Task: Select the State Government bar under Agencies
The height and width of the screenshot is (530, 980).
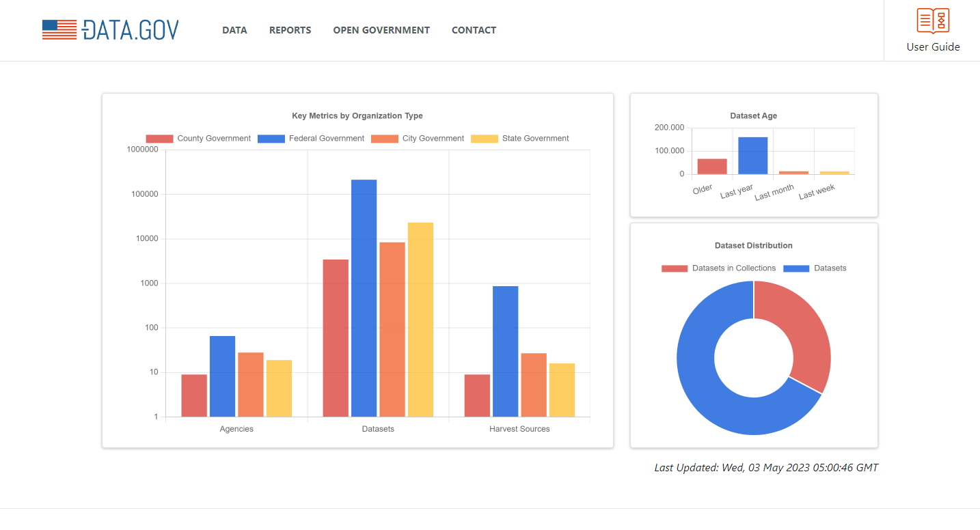Action: pos(279,388)
